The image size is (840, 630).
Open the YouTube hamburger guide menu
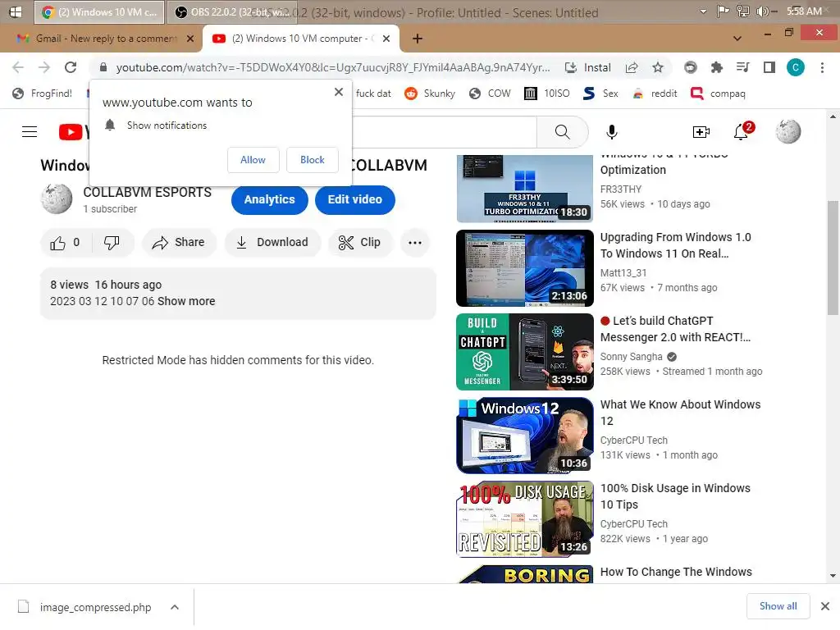click(30, 132)
